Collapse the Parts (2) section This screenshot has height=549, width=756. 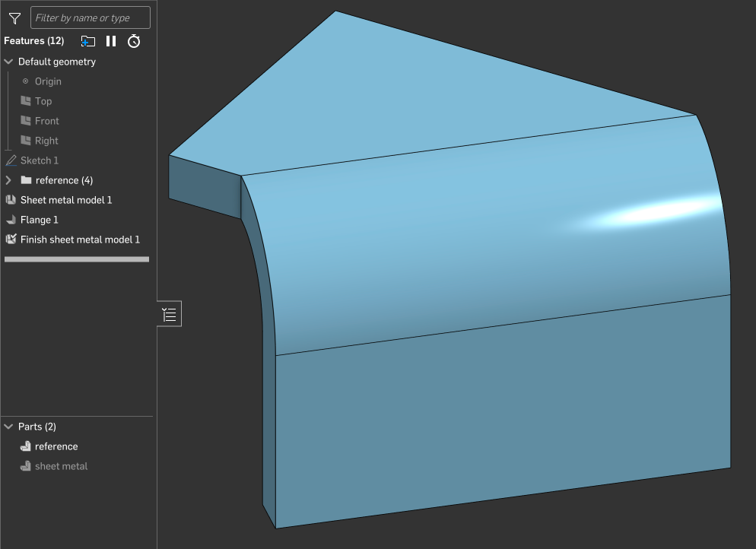tap(8, 427)
